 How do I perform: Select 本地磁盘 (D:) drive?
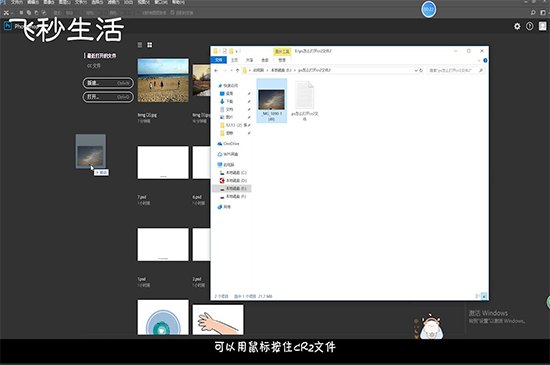233,181
